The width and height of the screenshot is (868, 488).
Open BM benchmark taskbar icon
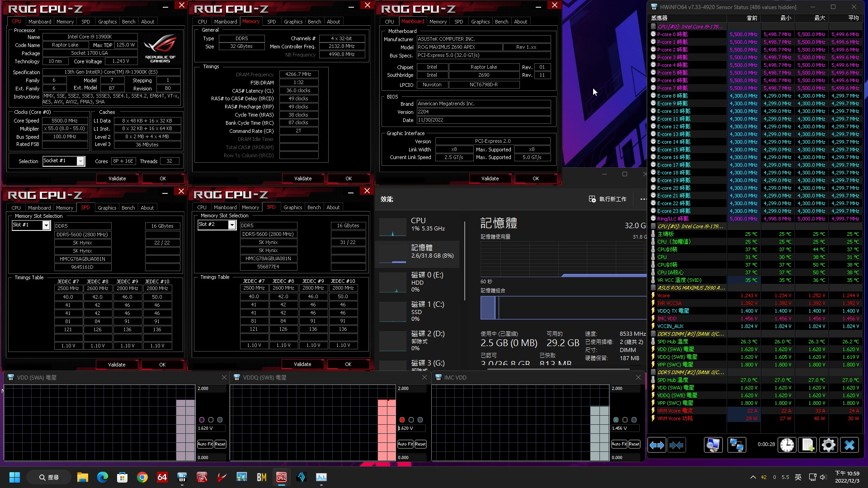click(x=261, y=477)
